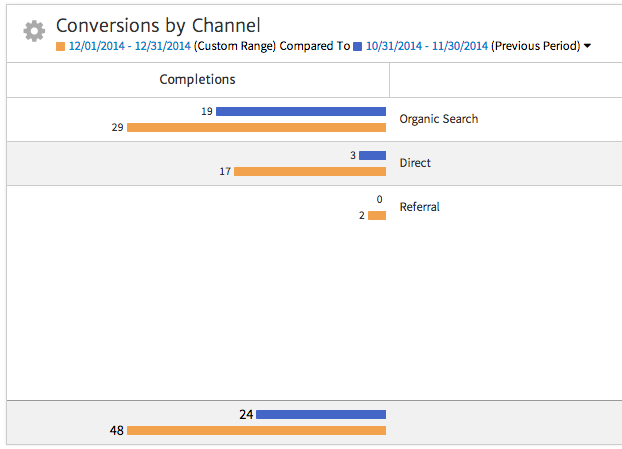622x449 pixels.
Task: Open the widget settings gear icon
Action: pyautogui.click(x=34, y=31)
